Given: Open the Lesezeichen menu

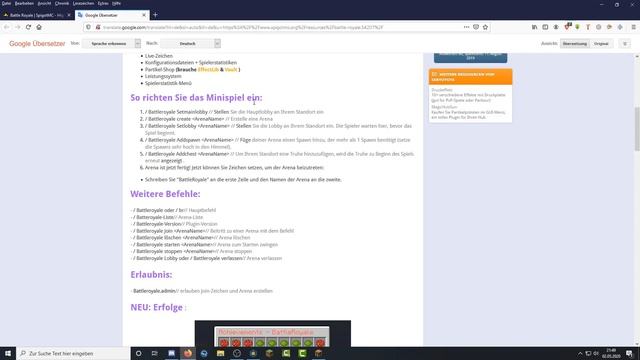Looking at the screenshot, I should click(83, 3).
